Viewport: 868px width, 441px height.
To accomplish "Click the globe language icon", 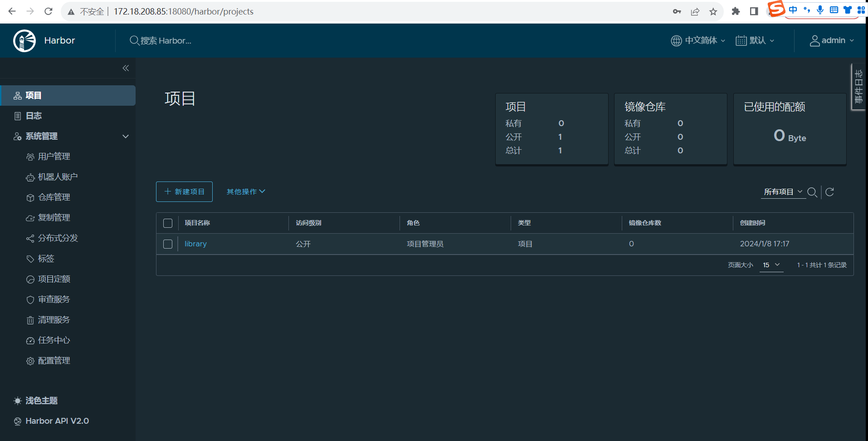I will [676, 40].
